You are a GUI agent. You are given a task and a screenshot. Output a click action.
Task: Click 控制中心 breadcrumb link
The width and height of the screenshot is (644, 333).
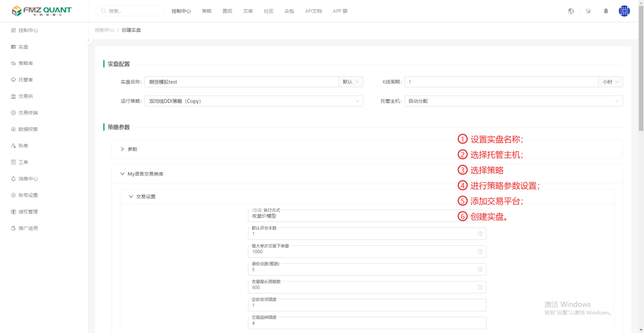(x=105, y=30)
